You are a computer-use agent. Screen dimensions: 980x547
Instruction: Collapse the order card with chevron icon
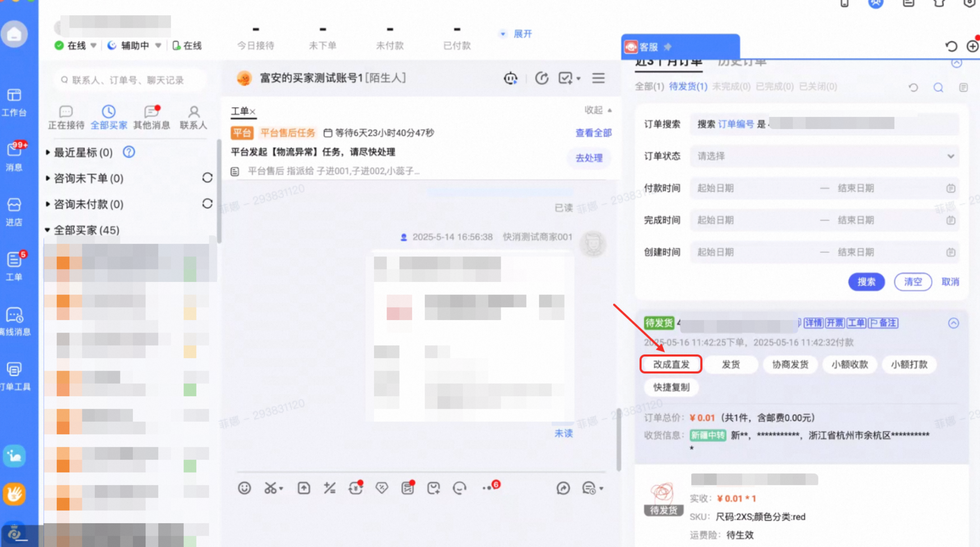(x=954, y=323)
